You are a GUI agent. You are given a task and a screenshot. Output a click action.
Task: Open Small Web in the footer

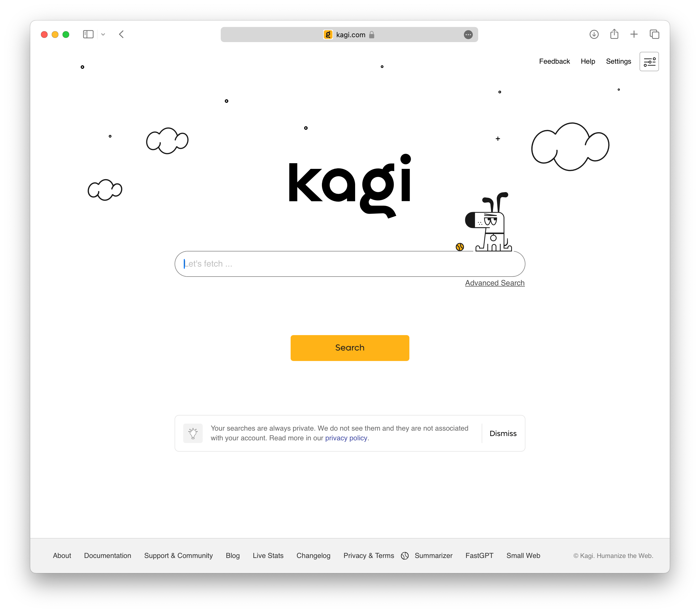click(x=523, y=556)
